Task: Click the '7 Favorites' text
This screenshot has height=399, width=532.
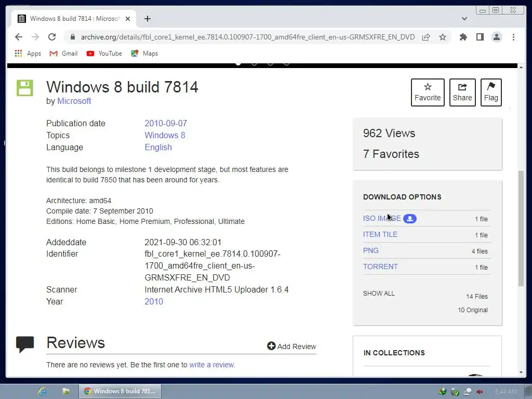Action: (x=391, y=154)
